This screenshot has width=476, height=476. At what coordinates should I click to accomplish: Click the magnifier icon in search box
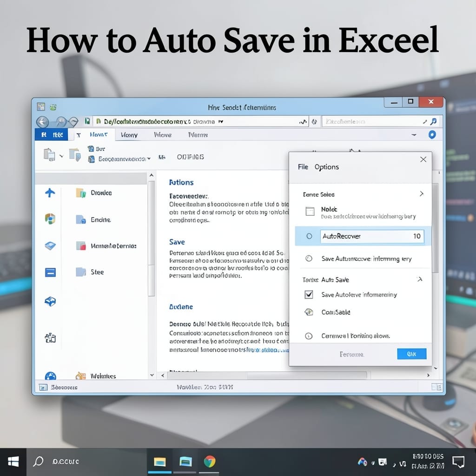(x=434, y=121)
